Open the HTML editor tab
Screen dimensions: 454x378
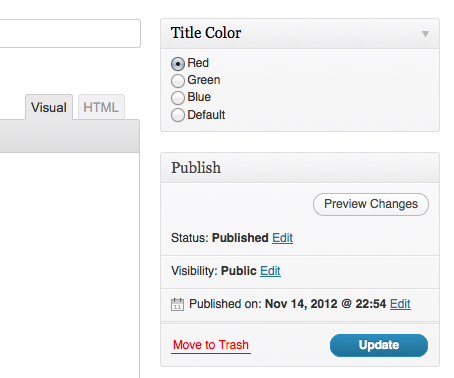pyautogui.click(x=101, y=107)
